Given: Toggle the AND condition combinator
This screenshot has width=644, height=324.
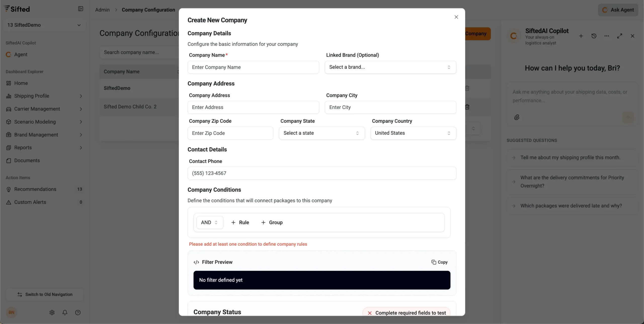Looking at the screenshot, I should coord(209,222).
